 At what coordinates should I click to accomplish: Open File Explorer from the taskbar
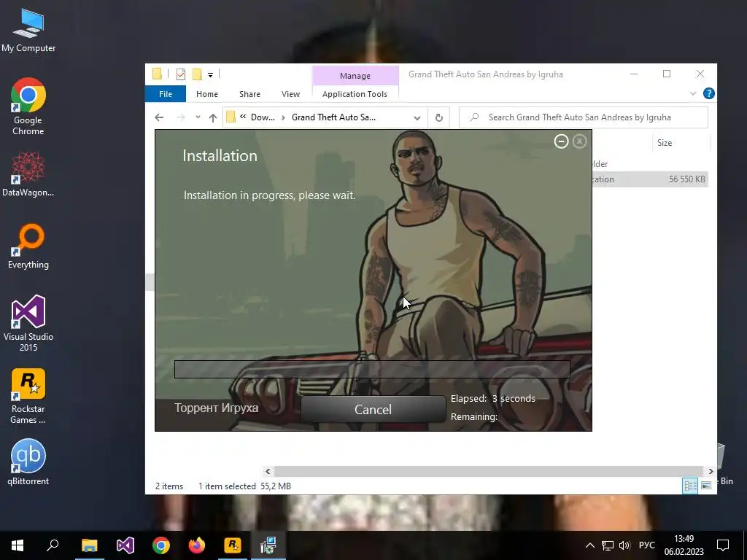click(89, 545)
